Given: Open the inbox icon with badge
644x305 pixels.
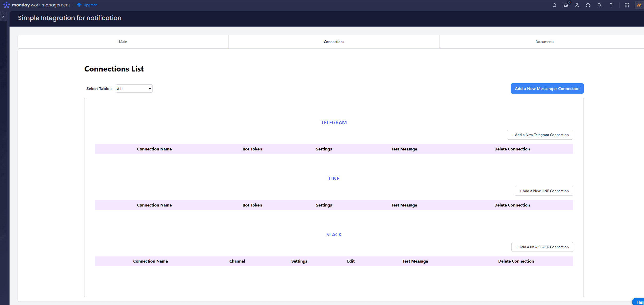Looking at the screenshot, I should coord(566,5).
